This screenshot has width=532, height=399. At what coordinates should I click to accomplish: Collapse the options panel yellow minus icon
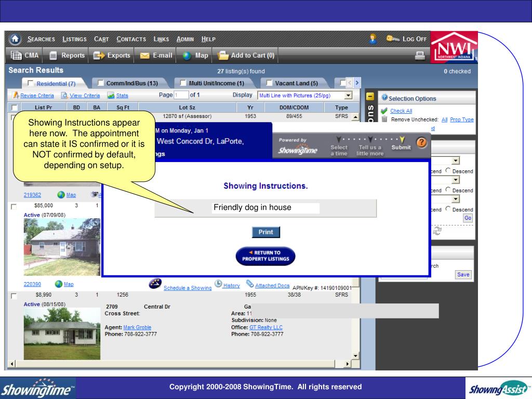(x=370, y=97)
